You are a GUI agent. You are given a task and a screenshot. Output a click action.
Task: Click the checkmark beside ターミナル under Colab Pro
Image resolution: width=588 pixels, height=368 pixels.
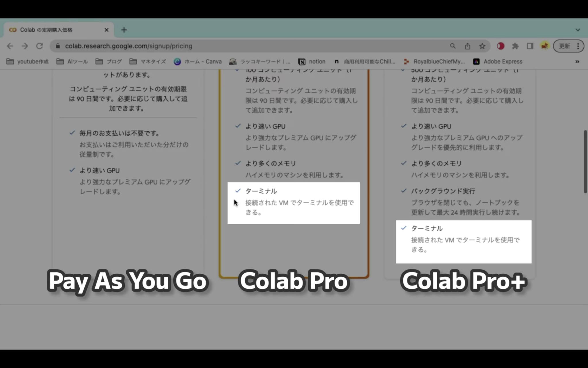tap(237, 191)
